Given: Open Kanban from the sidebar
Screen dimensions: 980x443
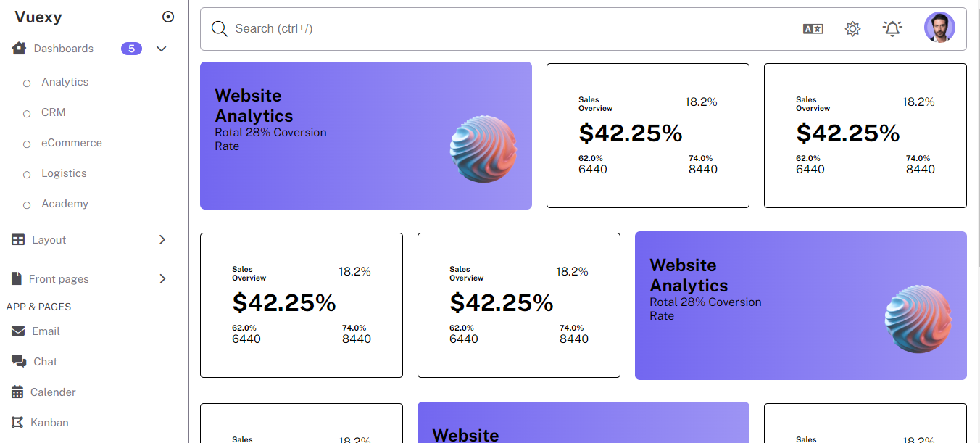Looking at the screenshot, I should (x=49, y=423).
